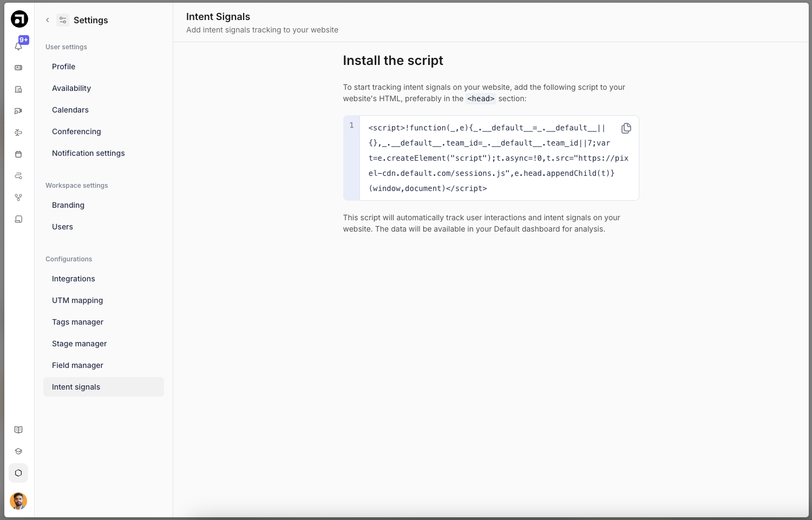Open the signpost routing icon in sidebar

[18, 133]
